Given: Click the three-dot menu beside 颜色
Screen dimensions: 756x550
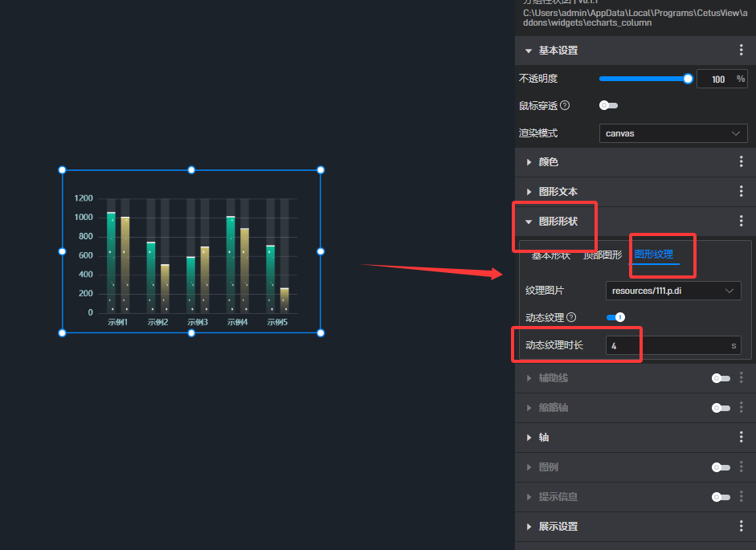Looking at the screenshot, I should [x=741, y=162].
